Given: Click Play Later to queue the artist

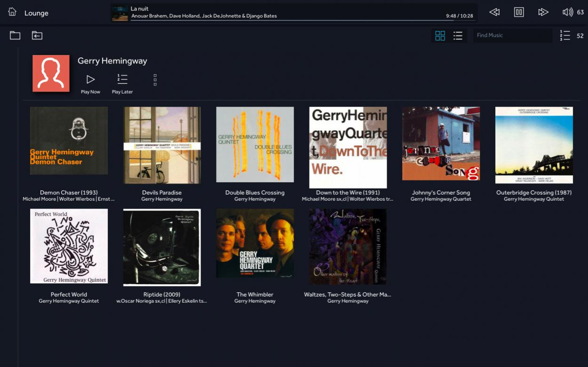Looking at the screenshot, I should (x=122, y=84).
